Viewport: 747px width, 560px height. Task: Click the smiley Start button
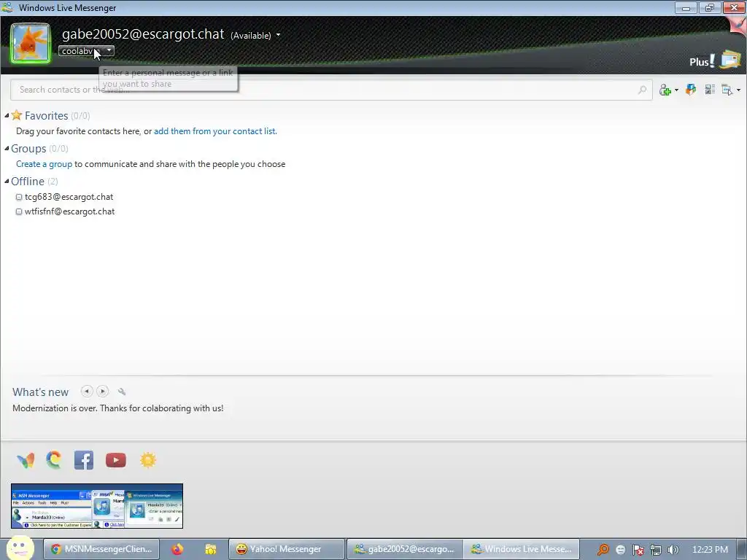point(20,548)
